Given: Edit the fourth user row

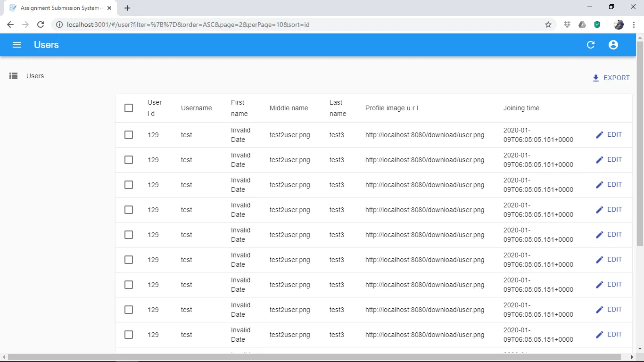Looking at the screenshot, I should [609, 210].
